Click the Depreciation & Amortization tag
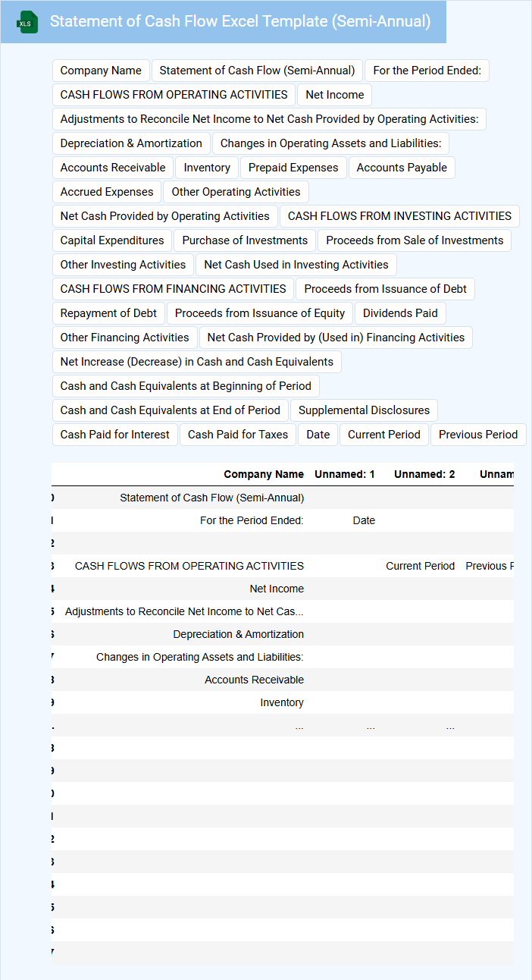The image size is (532, 980). (131, 143)
